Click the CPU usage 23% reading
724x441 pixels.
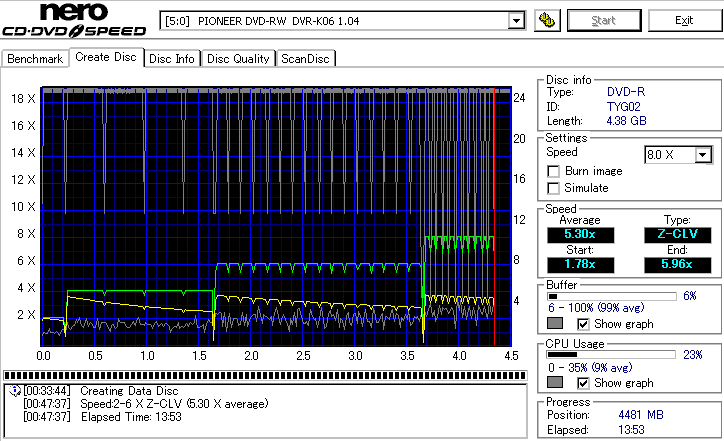[x=693, y=355]
